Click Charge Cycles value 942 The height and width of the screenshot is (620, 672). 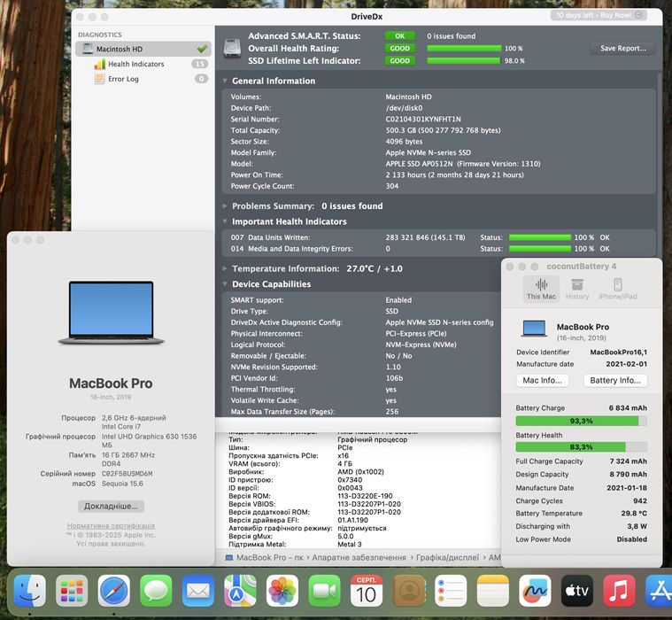[640, 500]
